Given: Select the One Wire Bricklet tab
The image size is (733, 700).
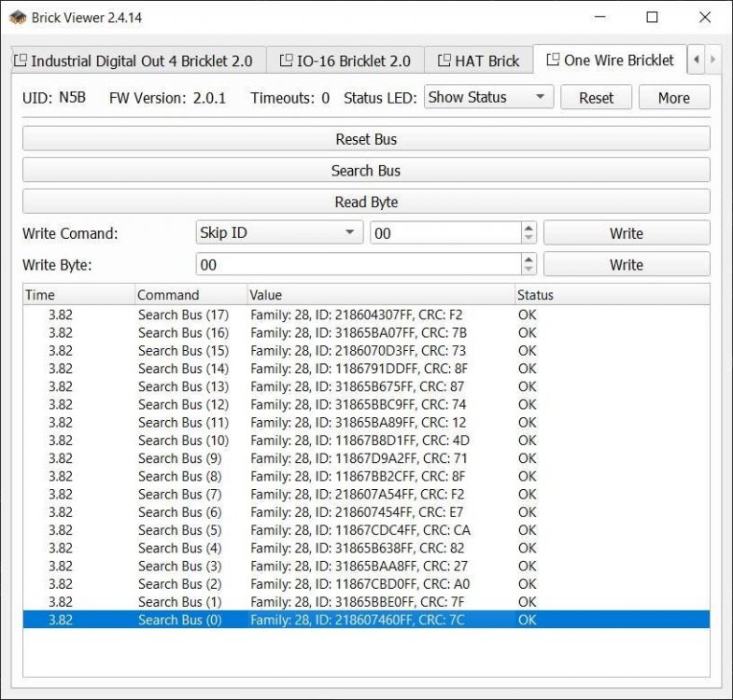Looking at the screenshot, I should [x=610, y=60].
